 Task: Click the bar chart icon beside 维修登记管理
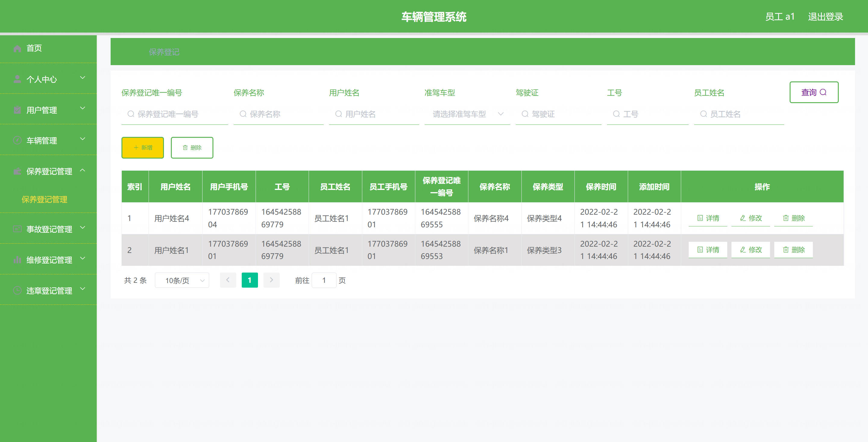click(x=17, y=260)
